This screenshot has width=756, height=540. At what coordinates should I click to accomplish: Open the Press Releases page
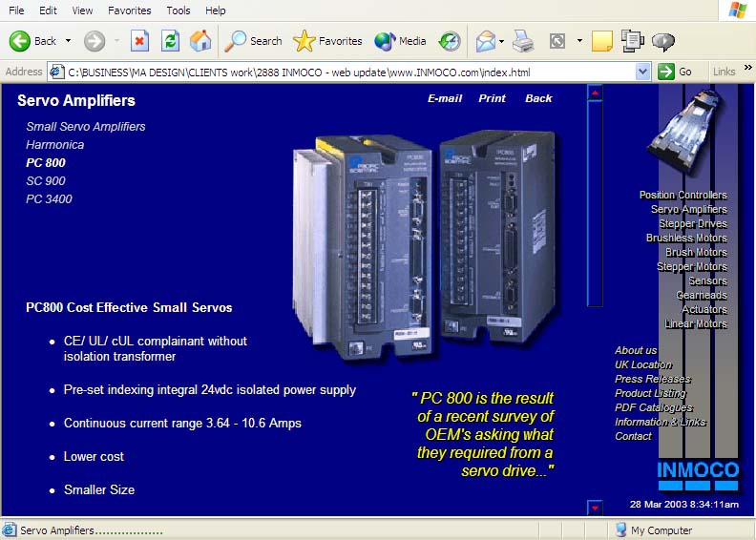coord(652,379)
